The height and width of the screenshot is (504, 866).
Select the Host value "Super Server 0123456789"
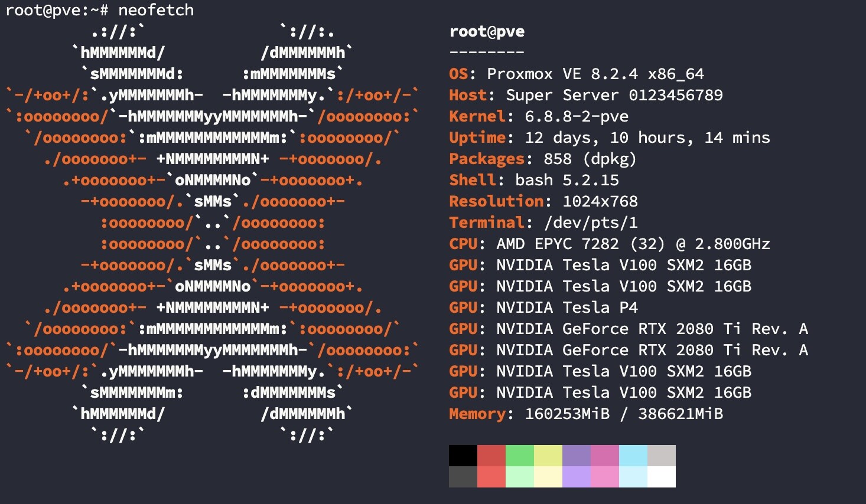tap(614, 96)
